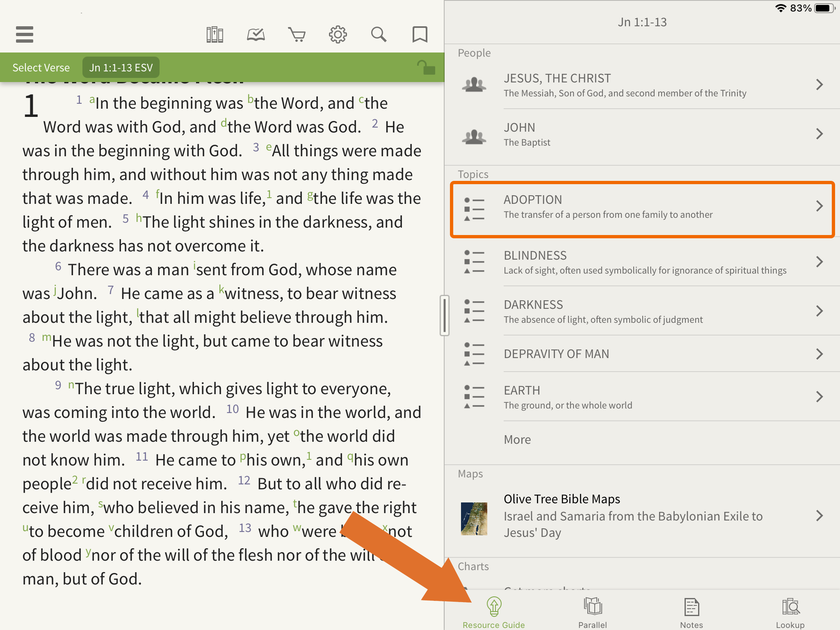The height and width of the screenshot is (630, 840).
Task: Switch to the Notes tab
Action: [x=692, y=613]
